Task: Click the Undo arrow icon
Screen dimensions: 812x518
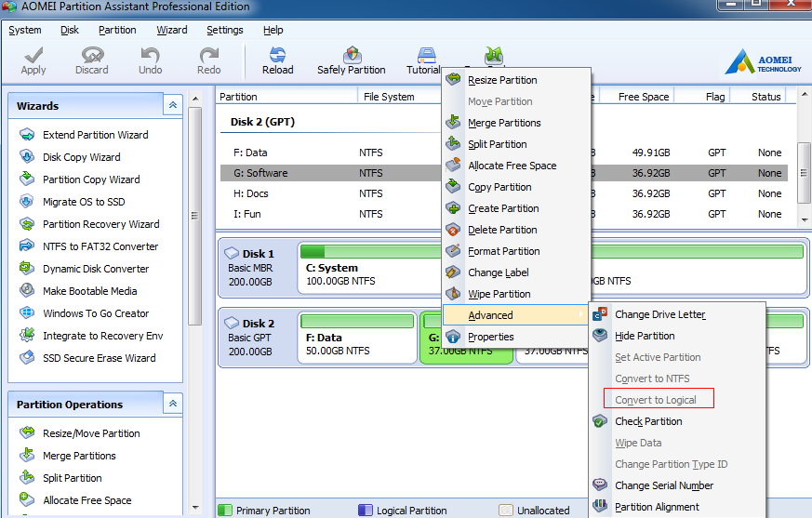Action: pyautogui.click(x=150, y=54)
